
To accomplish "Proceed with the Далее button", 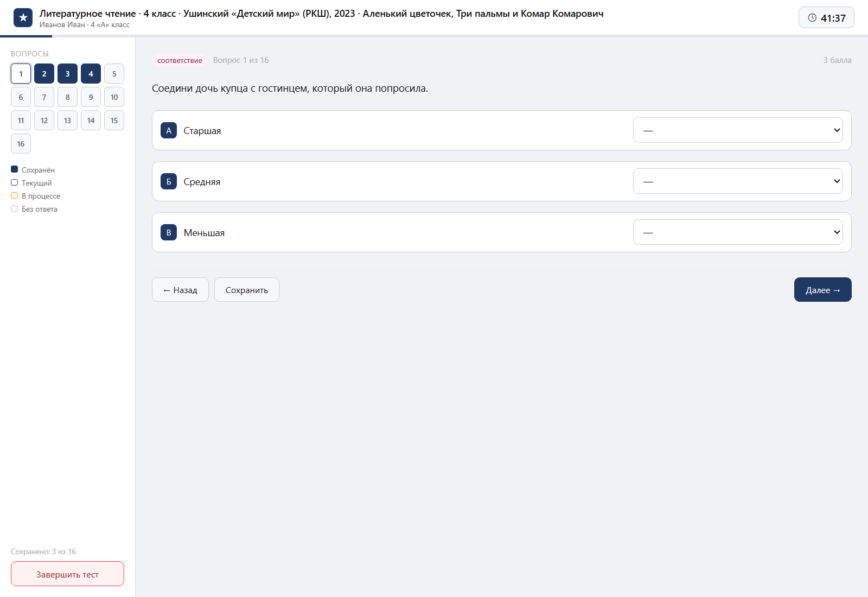I will pos(823,290).
